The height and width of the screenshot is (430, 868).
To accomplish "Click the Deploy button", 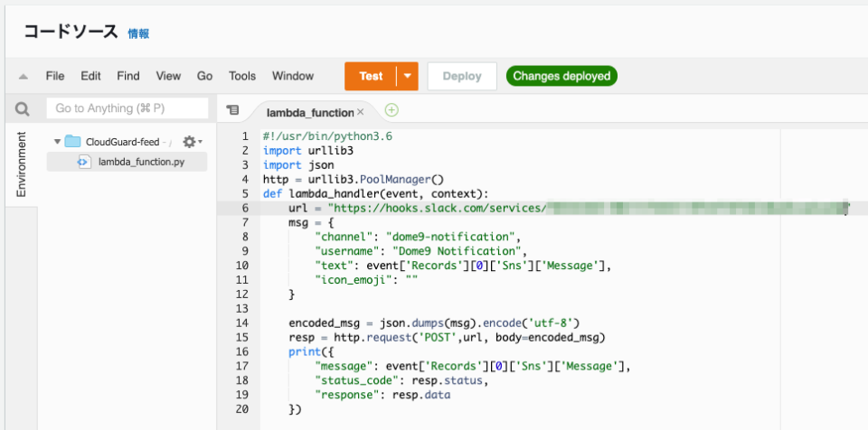I will 462,77.
